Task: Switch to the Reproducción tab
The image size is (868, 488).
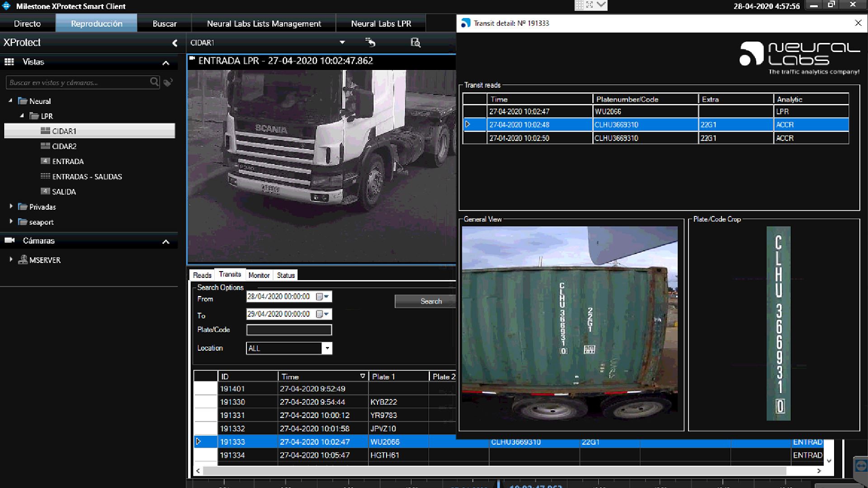Action: point(96,23)
